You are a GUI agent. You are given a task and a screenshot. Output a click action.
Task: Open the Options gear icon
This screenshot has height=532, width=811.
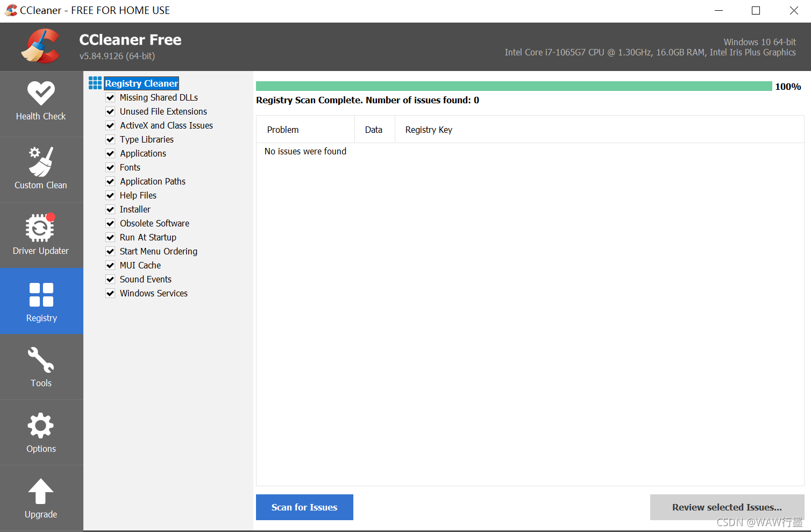(41, 426)
